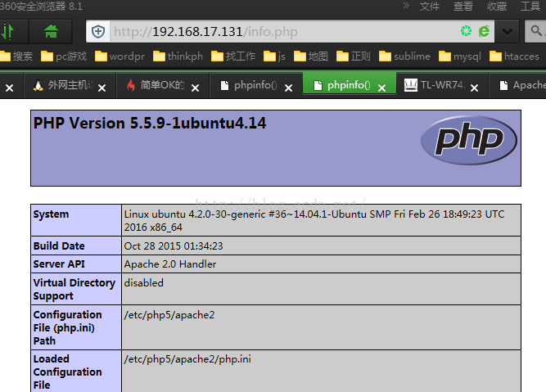Click the Apache 2.0 Handler value

click(x=170, y=264)
